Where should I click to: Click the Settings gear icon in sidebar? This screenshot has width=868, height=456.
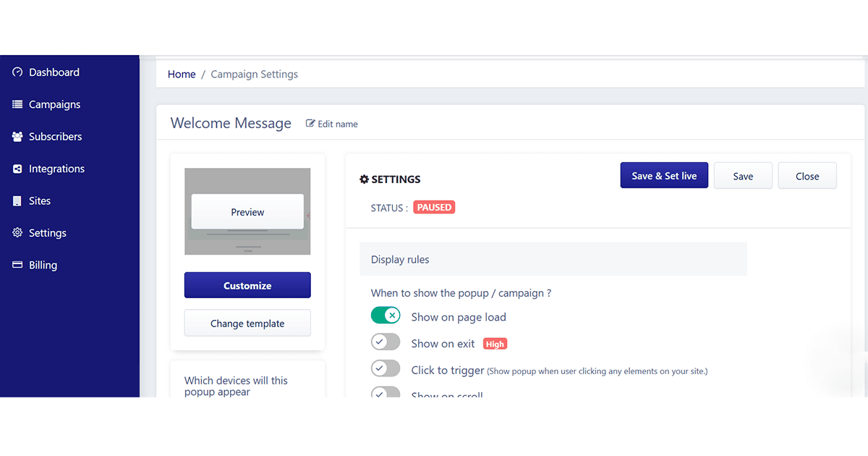[x=17, y=233]
